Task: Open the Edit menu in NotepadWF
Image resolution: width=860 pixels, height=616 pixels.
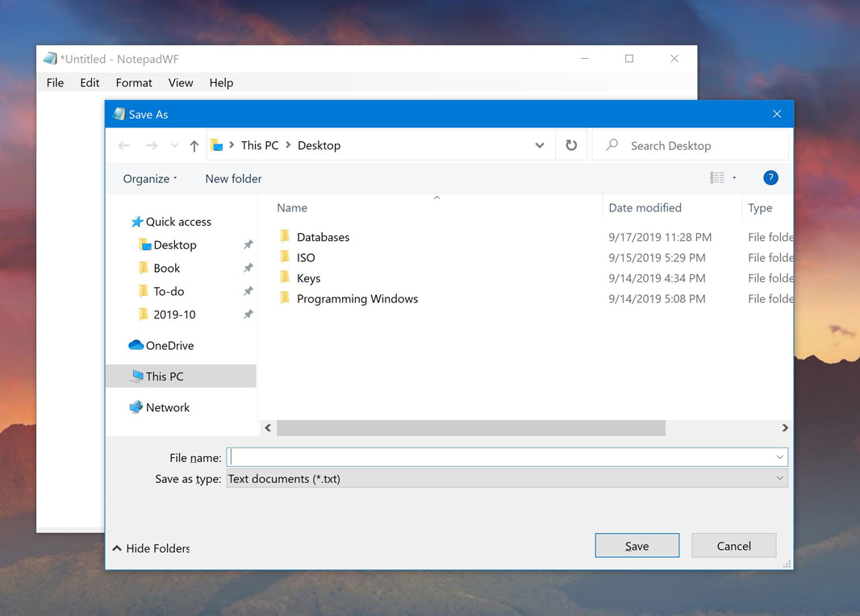Action: click(x=90, y=83)
